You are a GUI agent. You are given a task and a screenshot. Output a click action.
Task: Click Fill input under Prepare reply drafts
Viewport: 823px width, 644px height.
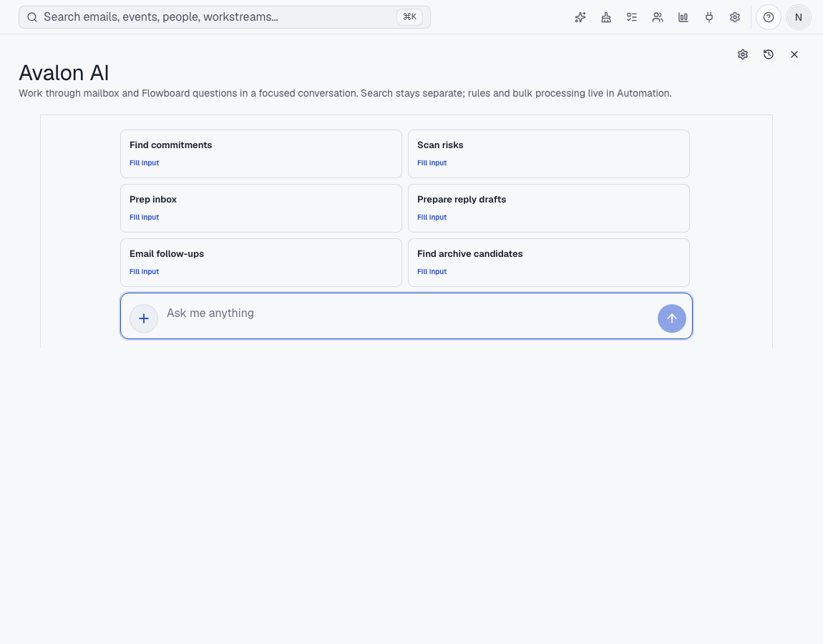[432, 218]
